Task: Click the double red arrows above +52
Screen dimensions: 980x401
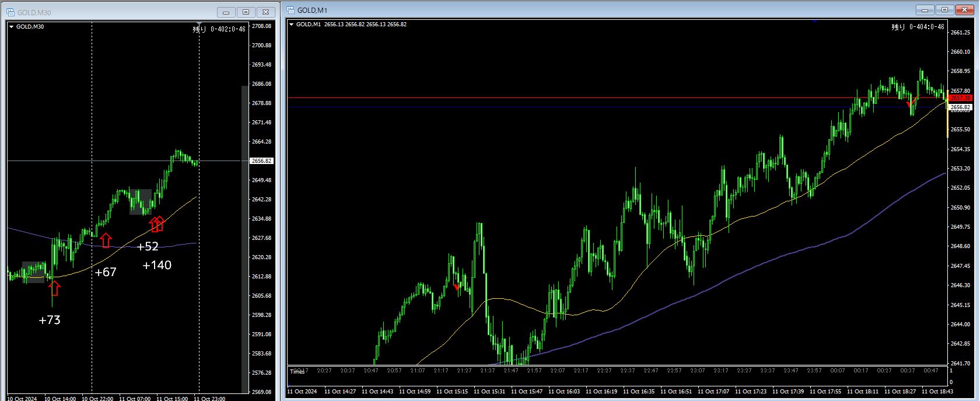Action: [157, 224]
